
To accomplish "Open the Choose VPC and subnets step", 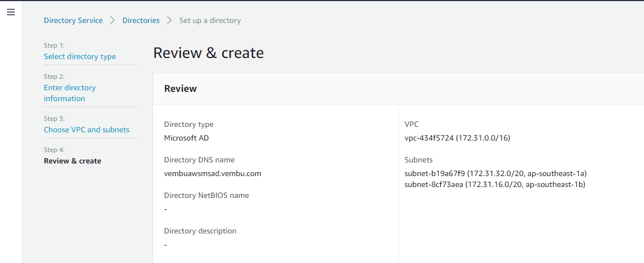I will point(87,130).
